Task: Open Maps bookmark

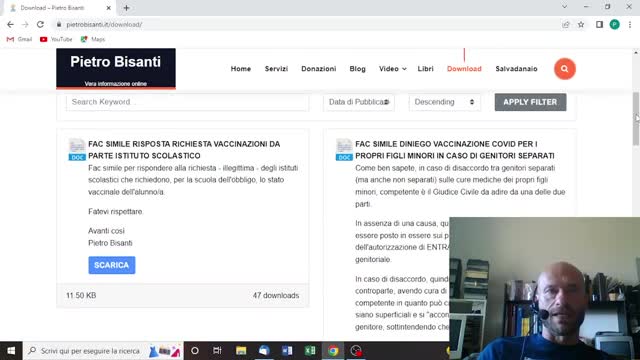Action: click(93, 39)
